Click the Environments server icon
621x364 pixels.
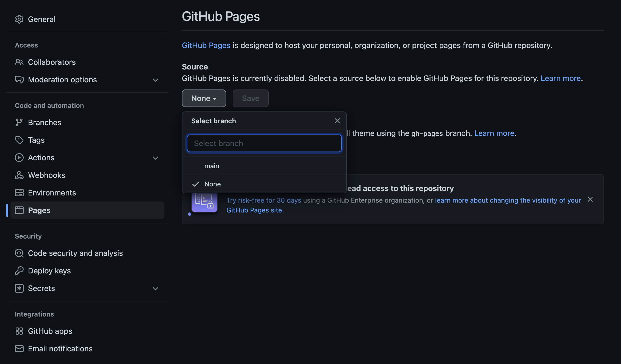click(19, 193)
